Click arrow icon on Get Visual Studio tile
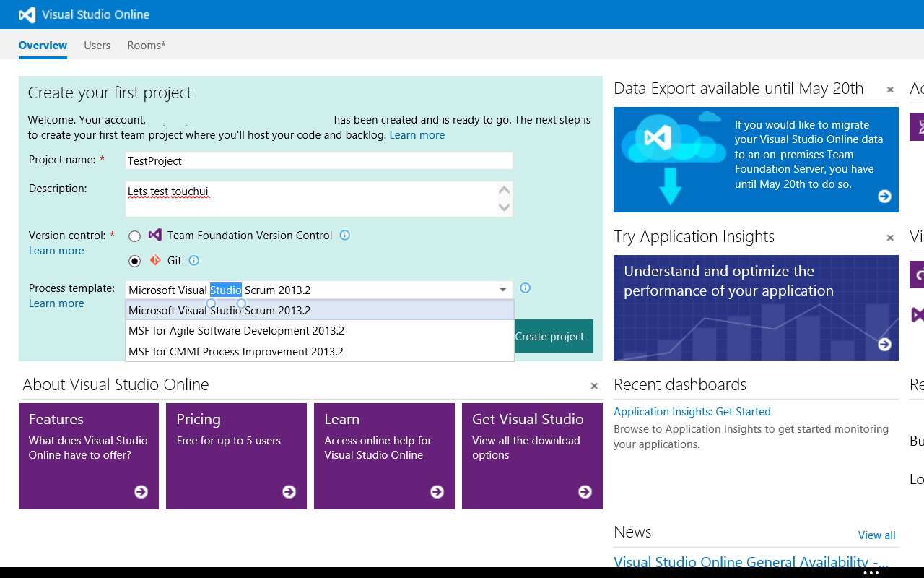Image resolution: width=924 pixels, height=578 pixels. (585, 492)
